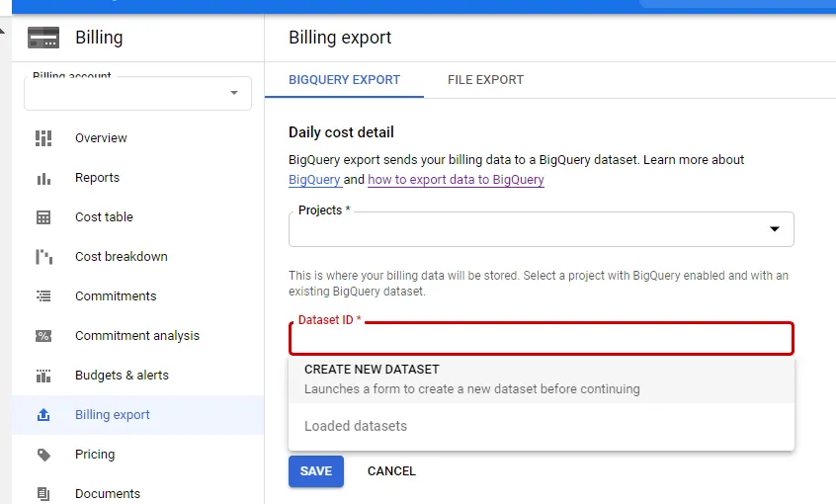Go to Cost table page
The image size is (836, 504).
(x=137, y=217)
